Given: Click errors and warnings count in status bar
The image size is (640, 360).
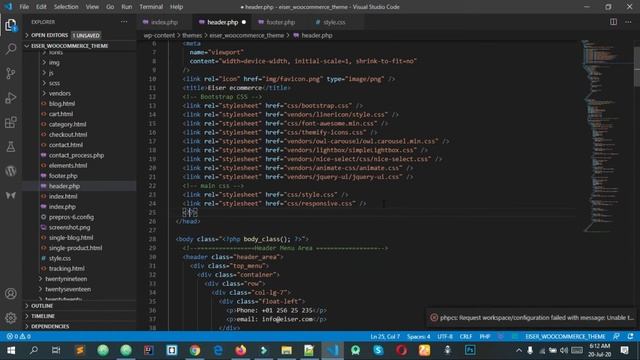Looking at the screenshot, I should pos(18,336).
